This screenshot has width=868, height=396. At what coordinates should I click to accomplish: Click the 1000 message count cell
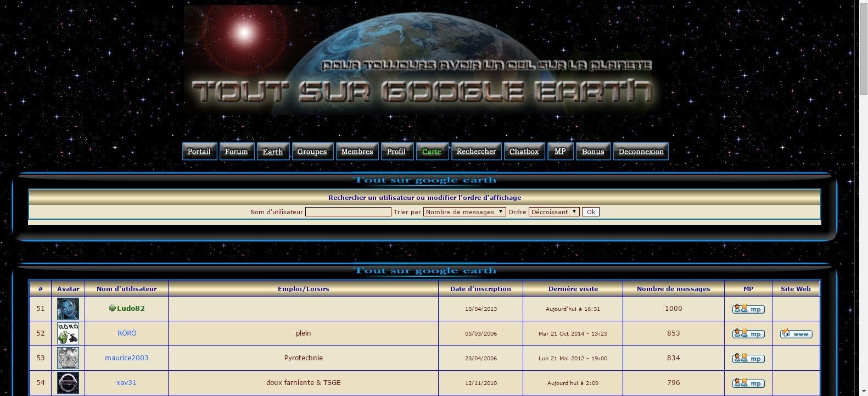pyautogui.click(x=674, y=309)
